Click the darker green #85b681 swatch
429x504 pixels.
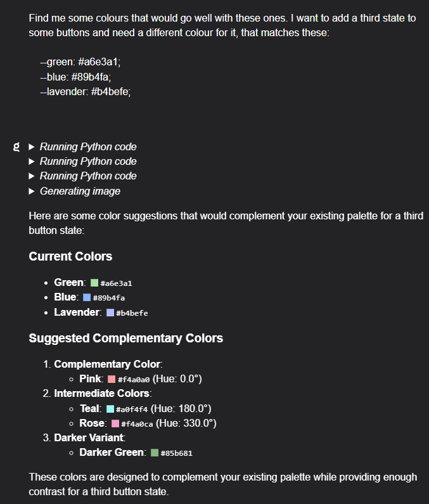[155, 453]
